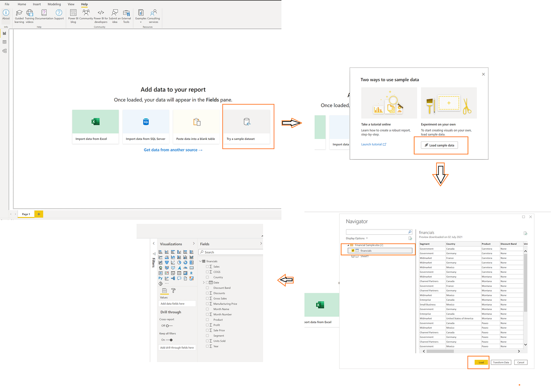Select the Page 1 tab
The width and height of the screenshot is (558, 392).
pos(26,214)
